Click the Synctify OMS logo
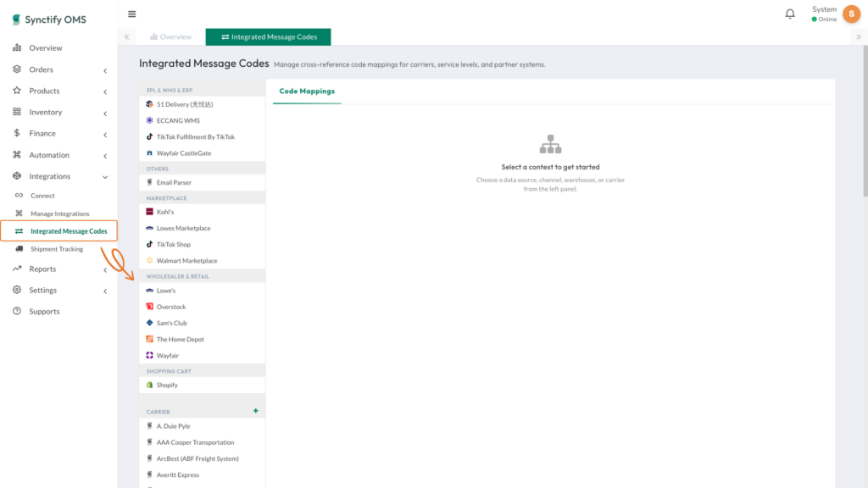The image size is (868, 488). 48,19
